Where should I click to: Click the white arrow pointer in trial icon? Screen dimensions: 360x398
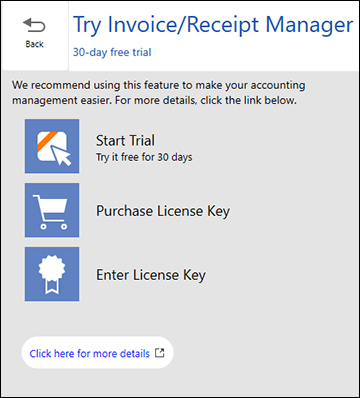63,157
